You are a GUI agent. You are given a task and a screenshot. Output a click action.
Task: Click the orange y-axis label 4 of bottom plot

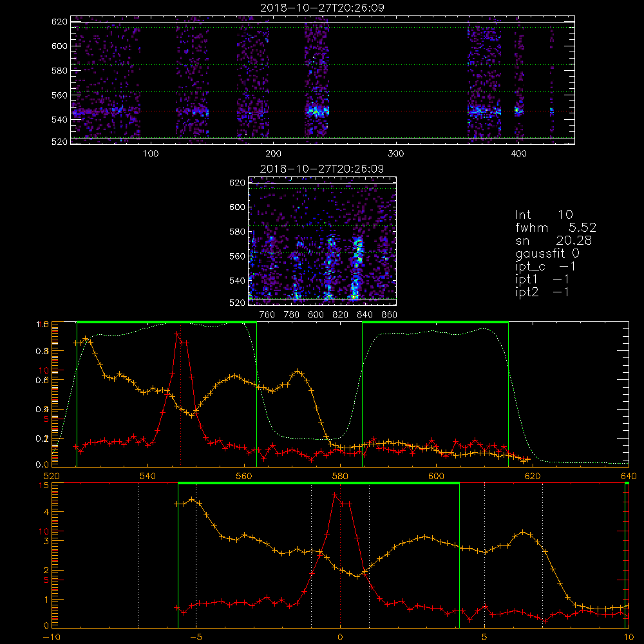coord(46,512)
